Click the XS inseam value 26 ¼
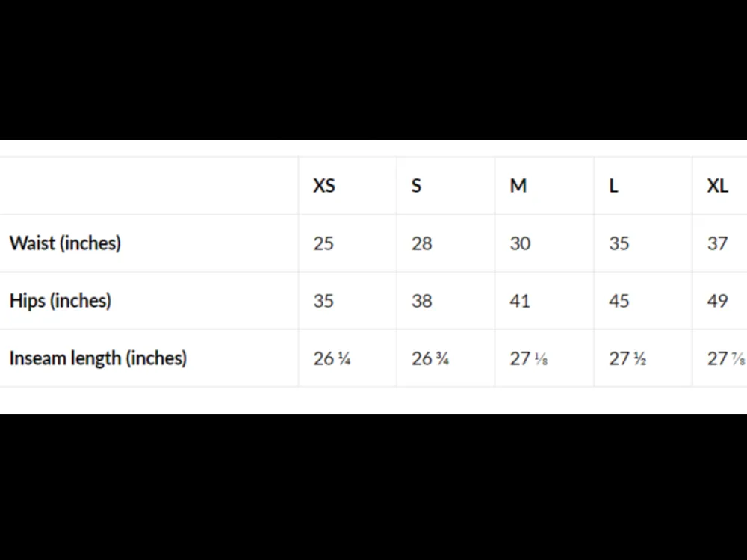Screen dimensions: 747x560 pos(332,359)
